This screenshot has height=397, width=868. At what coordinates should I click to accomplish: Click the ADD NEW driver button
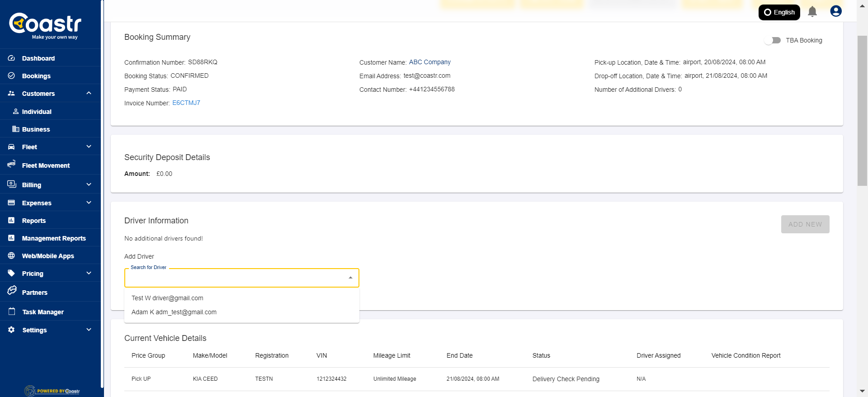point(805,224)
